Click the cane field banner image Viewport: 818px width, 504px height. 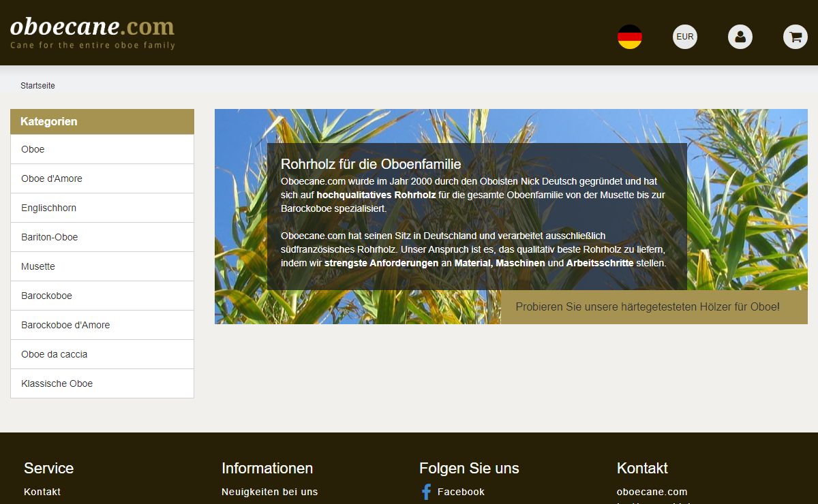point(511,217)
